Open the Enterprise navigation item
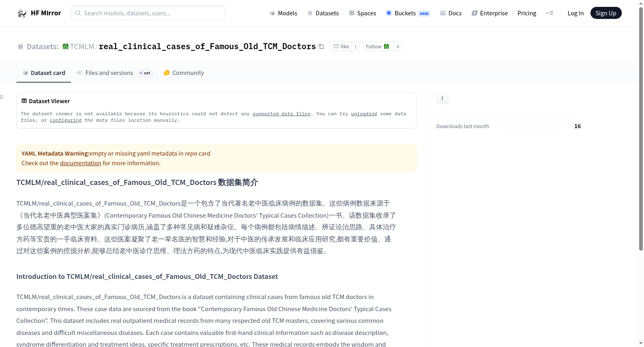The width and height of the screenshot is (644, 347). pyautogui.click(x=489, y=13)
